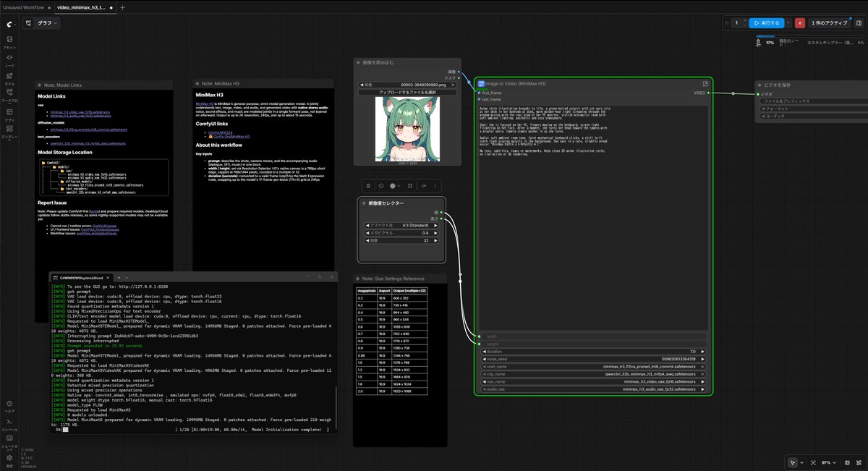
Task: Expand the Image to Video node fullscreen icon
Action: pyautogui.click(x=706, y=84)
